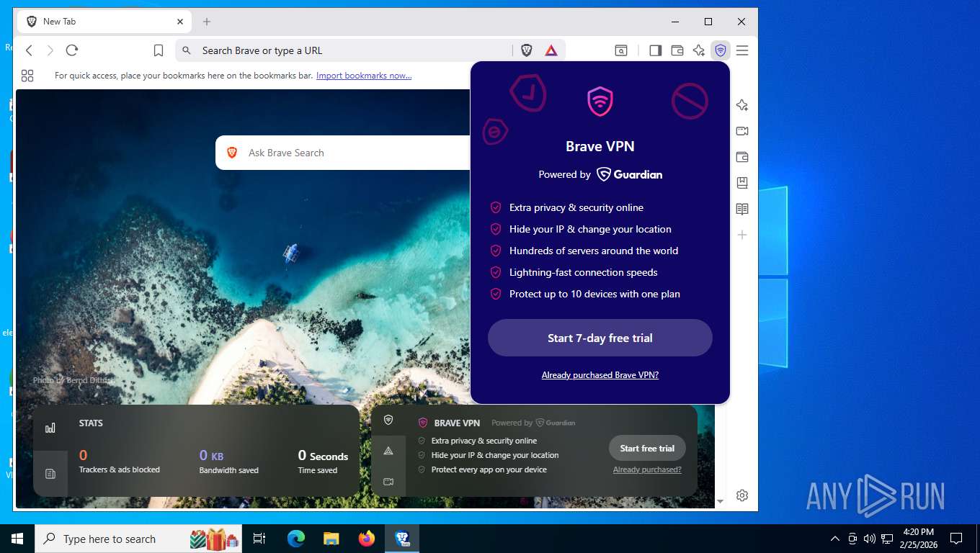Screen dimensions: 980x553
Task: Click page scrollbar down arrow
Action: [x=720, y=501]
